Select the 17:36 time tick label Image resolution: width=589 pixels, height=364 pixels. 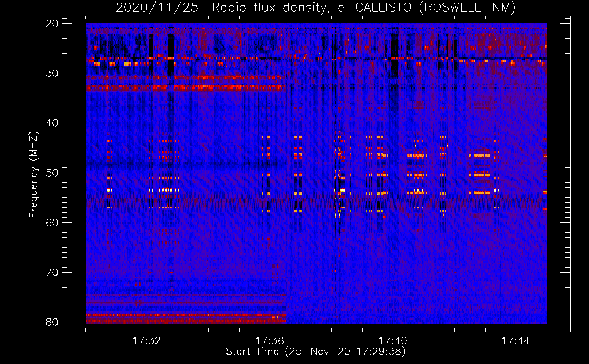[x=270, y=341]
